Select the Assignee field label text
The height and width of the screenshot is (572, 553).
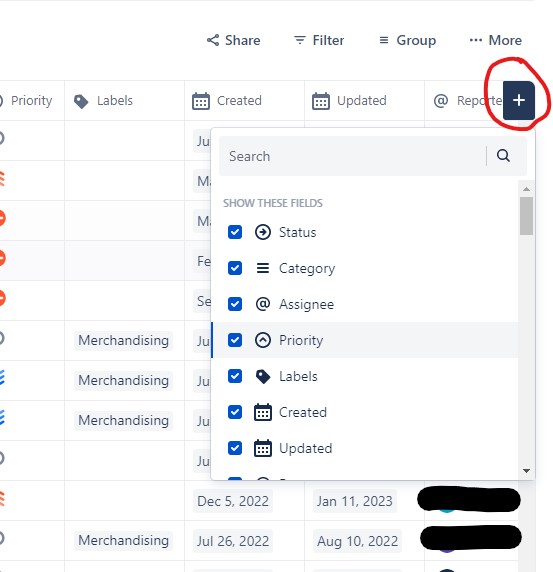[x=306, y=304]
